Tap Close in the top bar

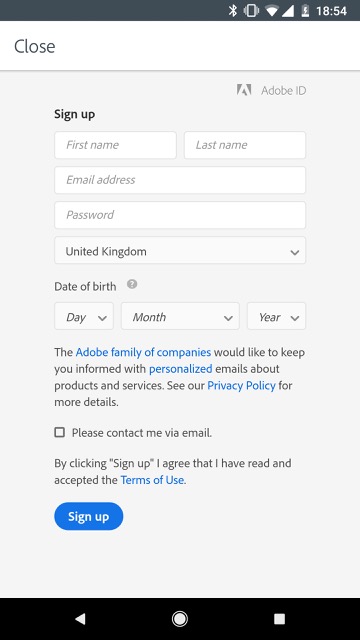coord(35,46)
